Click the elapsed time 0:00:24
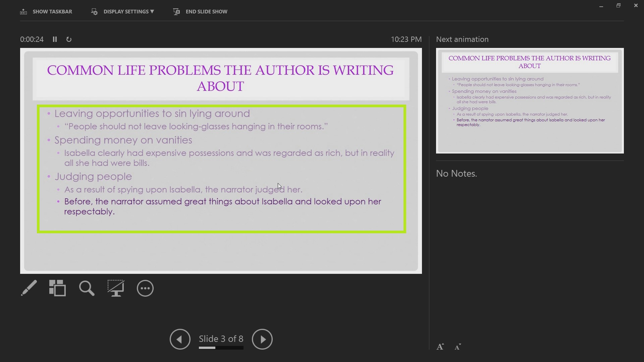Viewport: 644px width, 362px height. [x=32, y=39]
